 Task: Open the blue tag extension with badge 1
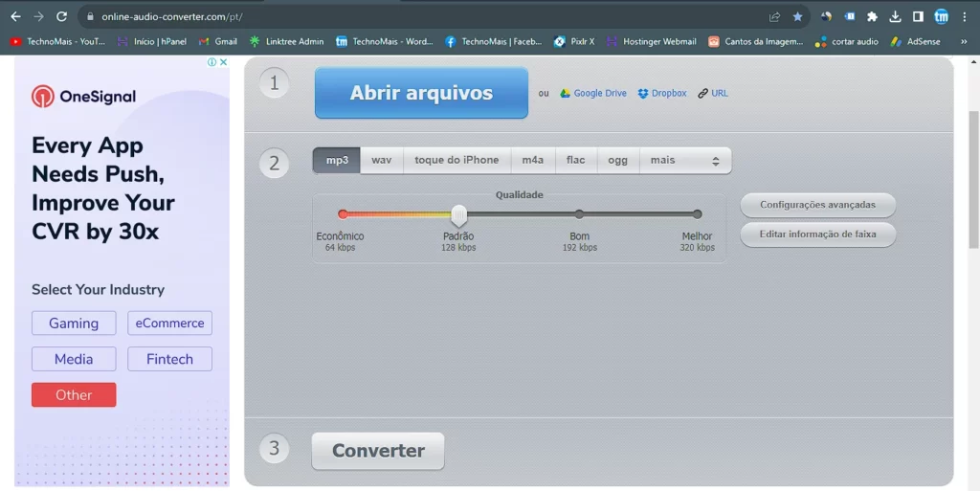(850, 17)
